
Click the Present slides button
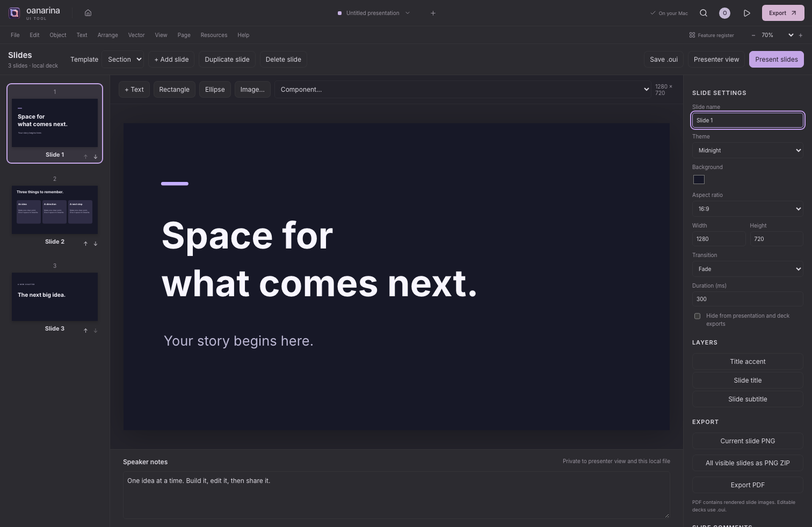coord(777,60)
